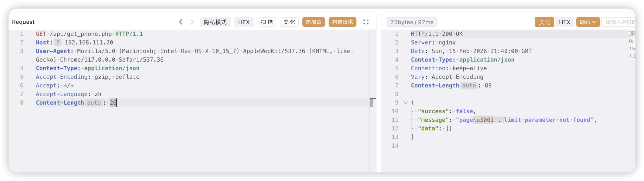
Task: Click the User-Agent header name
Action: pos(53,51)
